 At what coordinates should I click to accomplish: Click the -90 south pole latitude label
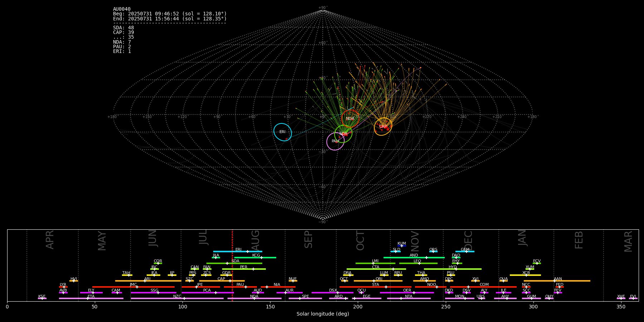click(x=322, y=222)
